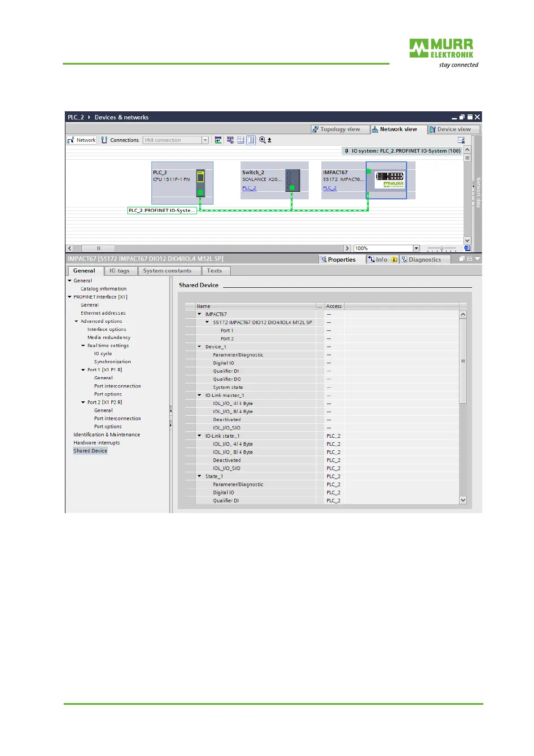Collapse the Advanced options node
This screenshot has height=756, width=534.
pos(76,321)
